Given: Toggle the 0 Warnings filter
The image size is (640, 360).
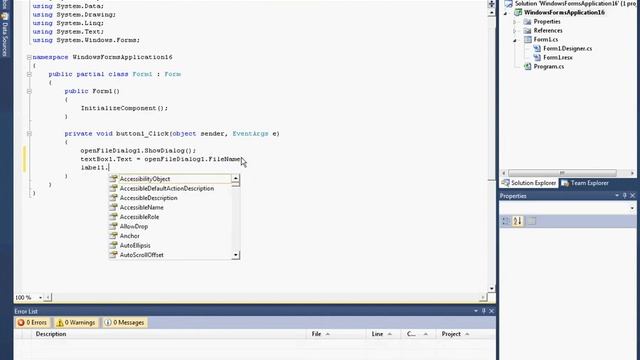Looking at the screenshot, I should pyautogui.click(x=76, y=322).
